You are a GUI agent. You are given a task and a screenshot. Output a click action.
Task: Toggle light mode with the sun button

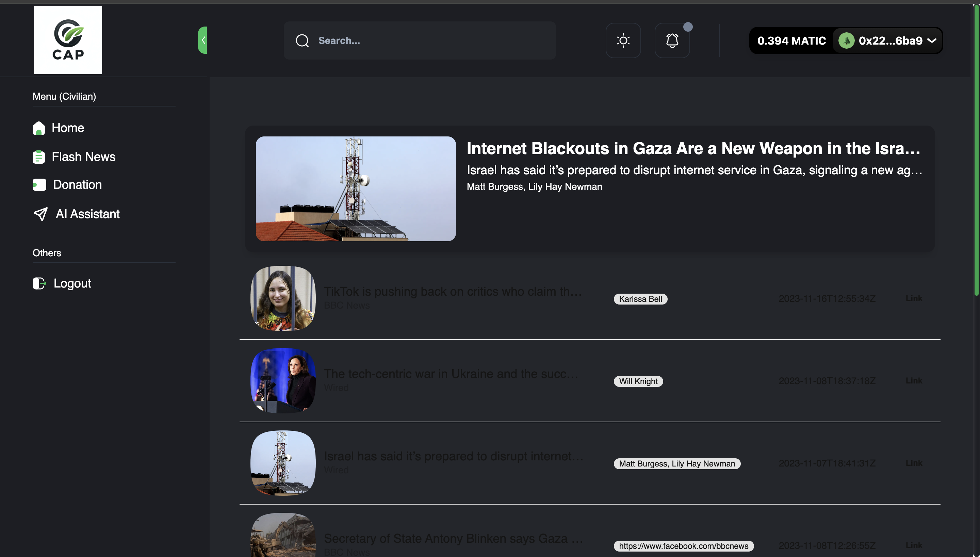[x=623, y=40]
